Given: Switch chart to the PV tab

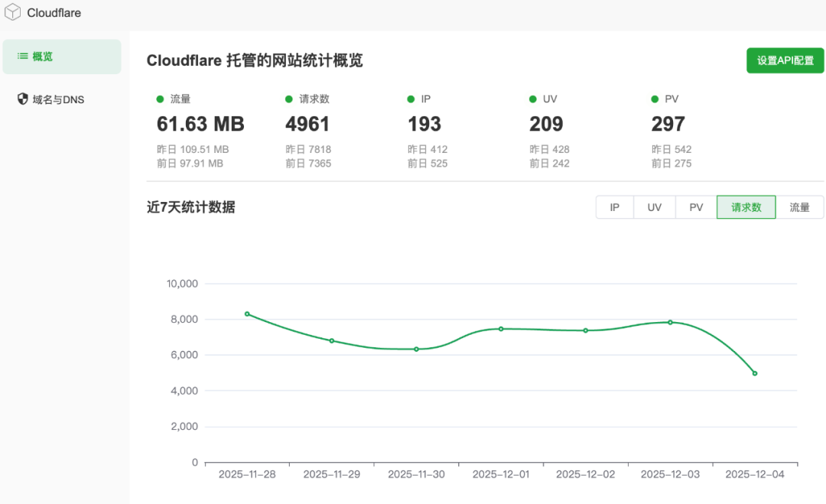Looking at the screenshot, I should [x=696, y=207].
